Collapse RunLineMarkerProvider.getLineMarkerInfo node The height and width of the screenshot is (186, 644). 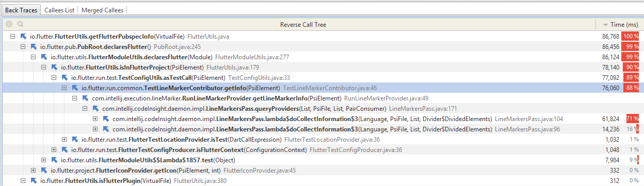click(x=75, y=98)
